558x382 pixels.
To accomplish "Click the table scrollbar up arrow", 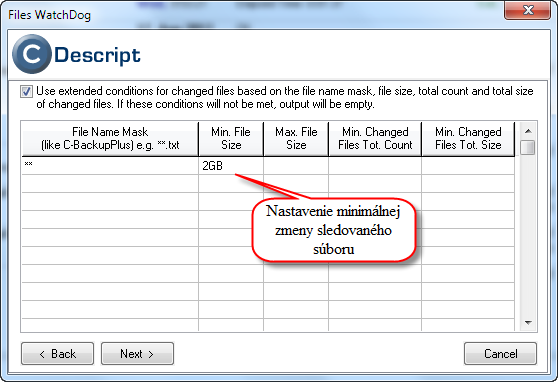I will (x=528, y=131).
